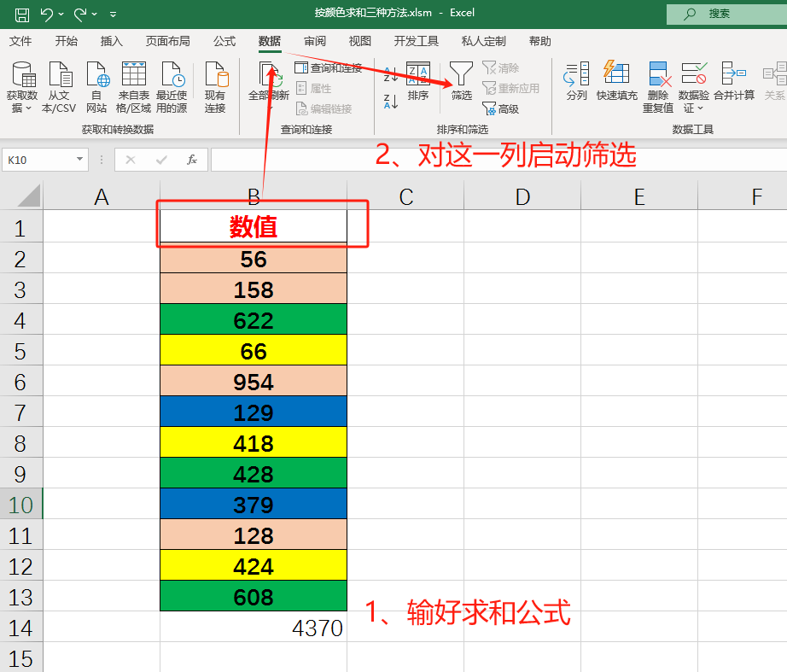Switch to the 开始 ribbon tab
Image resolution: width=787 pixels, height=672 pixels.
pyautogui.click(x=67, y=41)
